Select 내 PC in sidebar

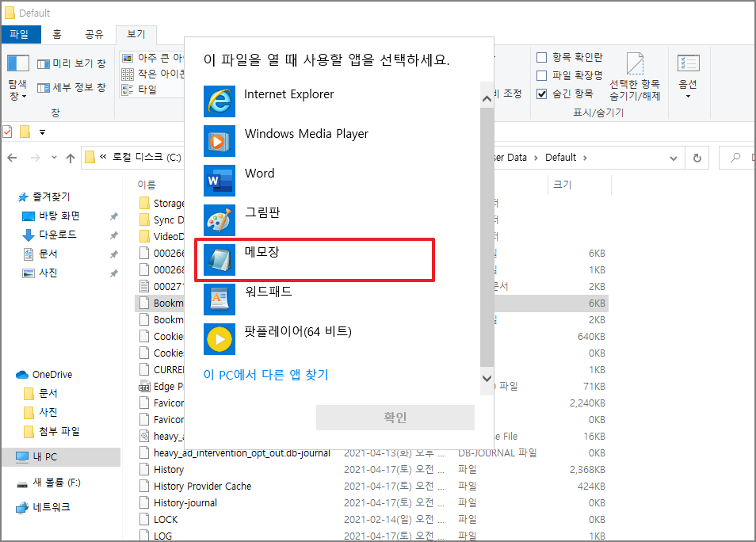click(36, 456)
